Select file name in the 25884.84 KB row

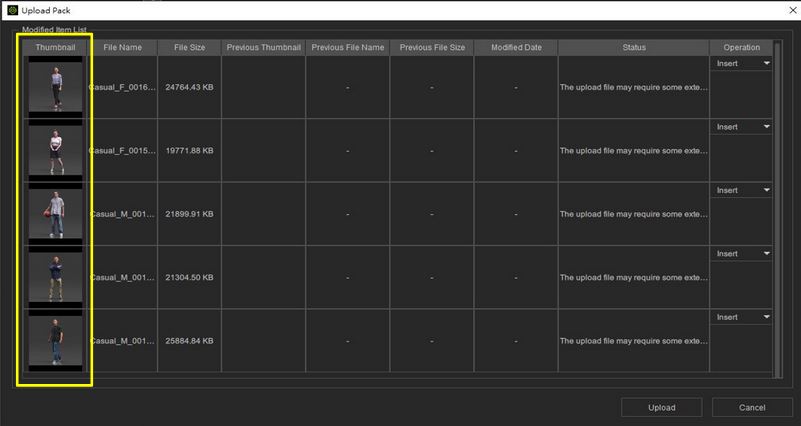tap(123, 341)
